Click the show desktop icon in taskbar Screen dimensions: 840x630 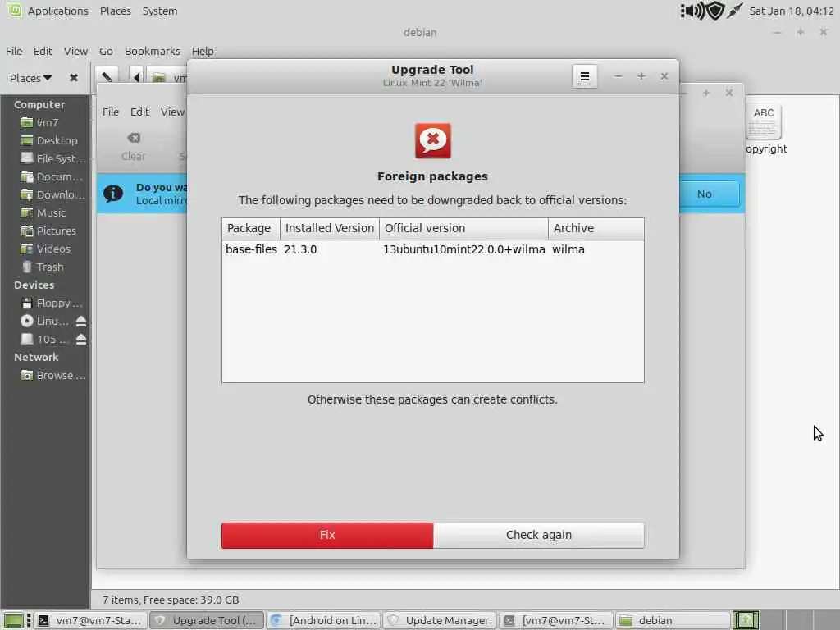(x=13, y=620)
